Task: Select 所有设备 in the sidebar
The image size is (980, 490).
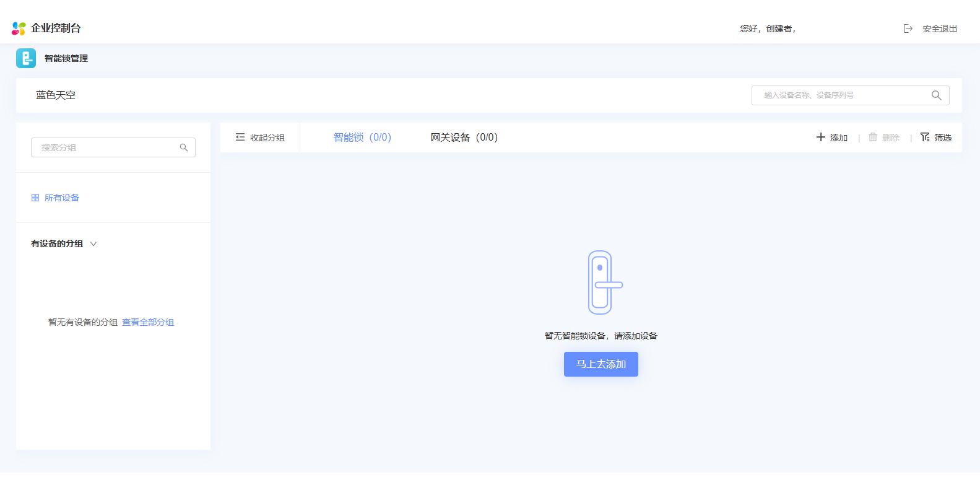Action: pos(61,198)
